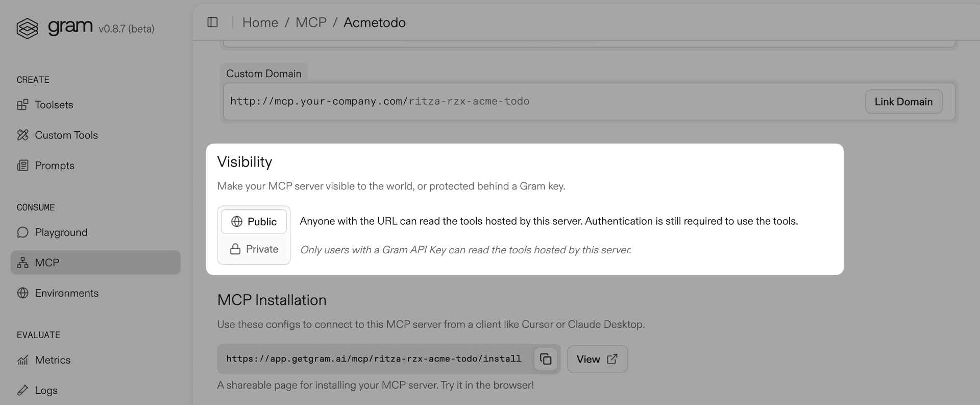Collapse the sidebar with the panel toggle icon
Screen dimensions: 980x405
[x=212, y=22]
